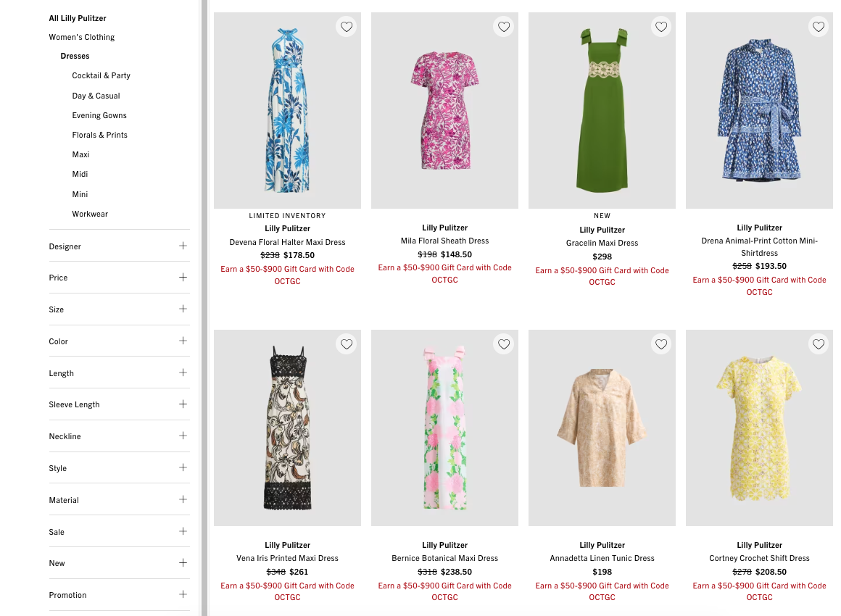Browse Cocktail & Party dresses
841x616 pixels.
coord(101,75)
